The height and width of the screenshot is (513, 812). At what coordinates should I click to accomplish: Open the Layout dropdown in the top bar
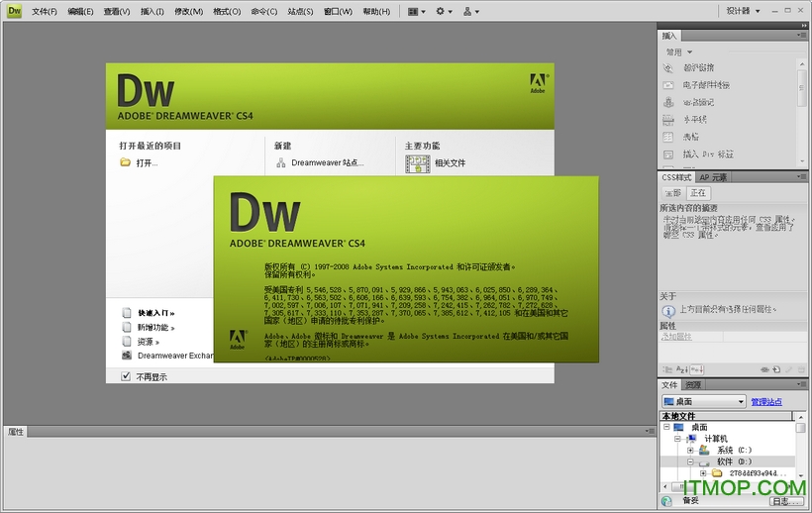tap(416, 11)
